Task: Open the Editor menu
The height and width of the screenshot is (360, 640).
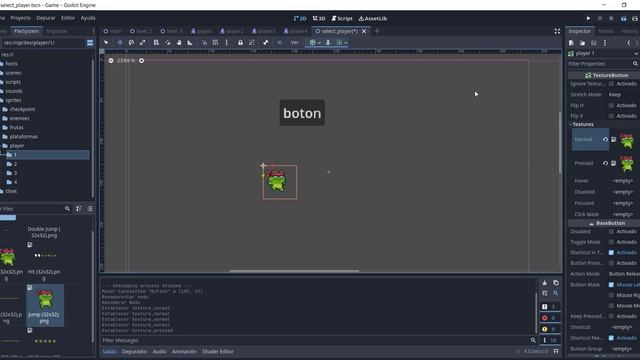Action: click(x=68, y=18)
